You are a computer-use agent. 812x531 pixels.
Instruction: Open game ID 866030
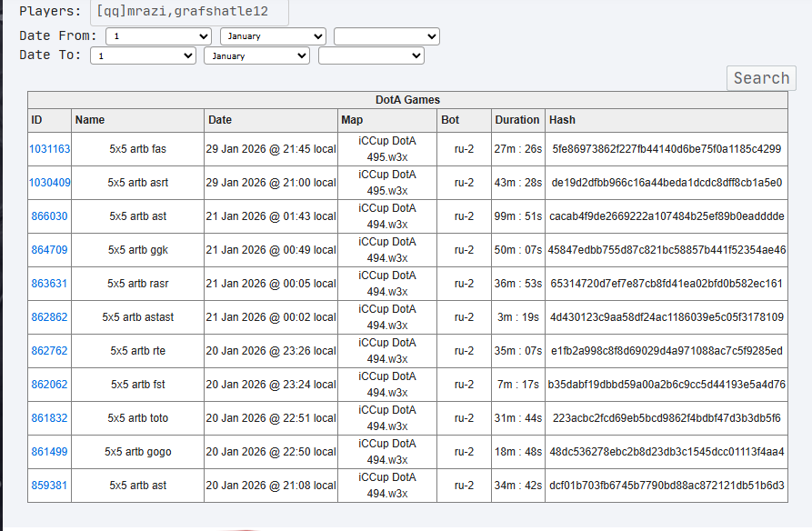click(x=49, y=216)
